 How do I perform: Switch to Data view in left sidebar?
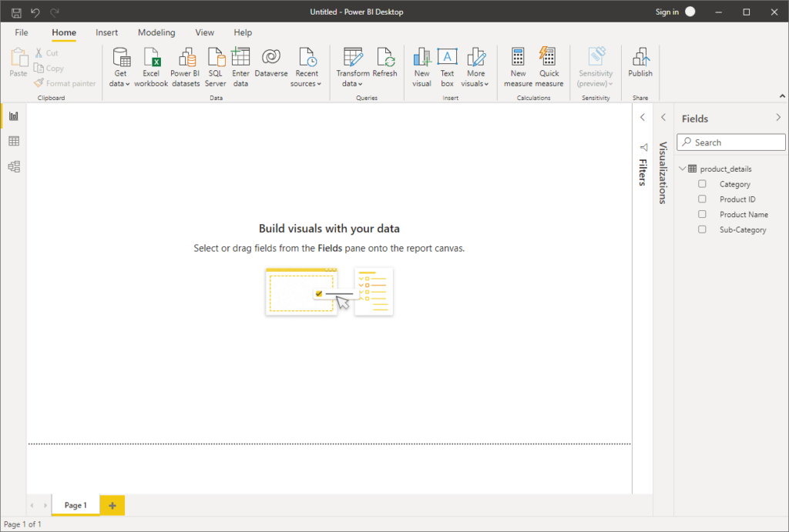click(14, 142)
